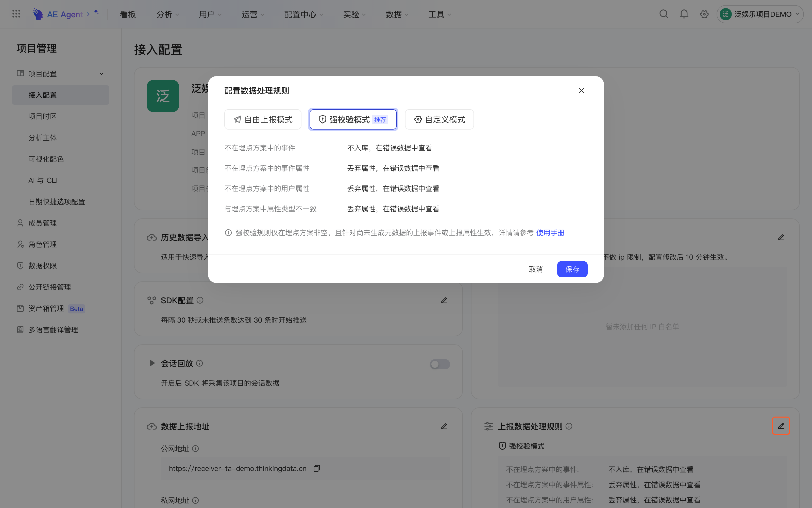Click the info icon next to 私网地址
The width and height of the screenshot is (812, 508).
tap(195, 500)
